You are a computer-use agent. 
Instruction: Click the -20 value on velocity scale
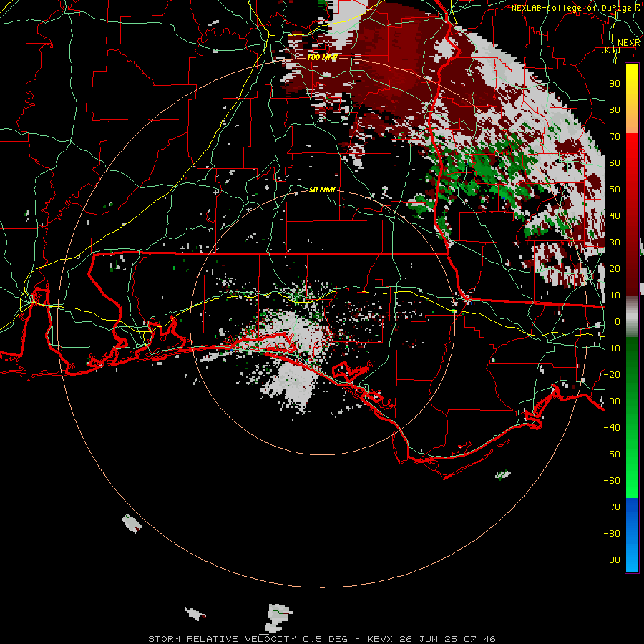(x=612, y=374)
